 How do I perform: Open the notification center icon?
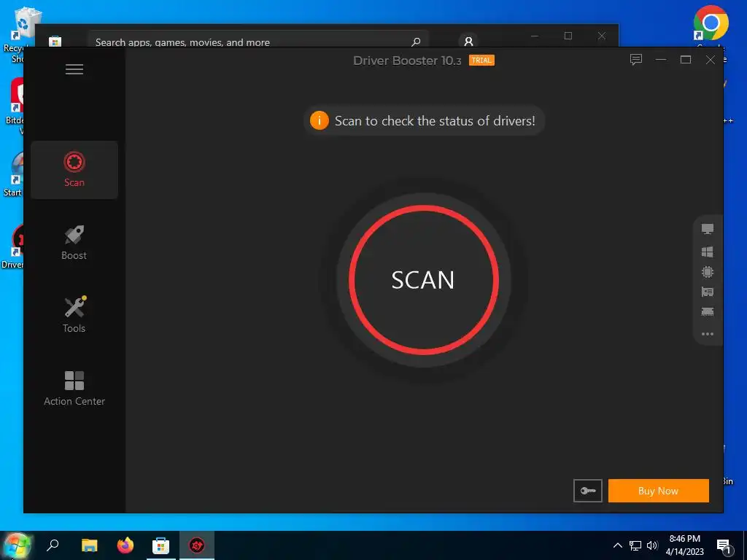(x=724, y=546)
